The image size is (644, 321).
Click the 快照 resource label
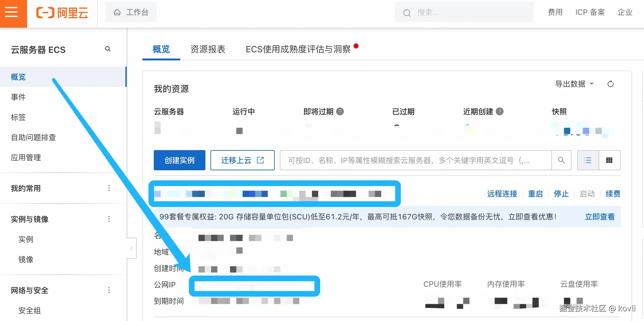tap(559, 111)
